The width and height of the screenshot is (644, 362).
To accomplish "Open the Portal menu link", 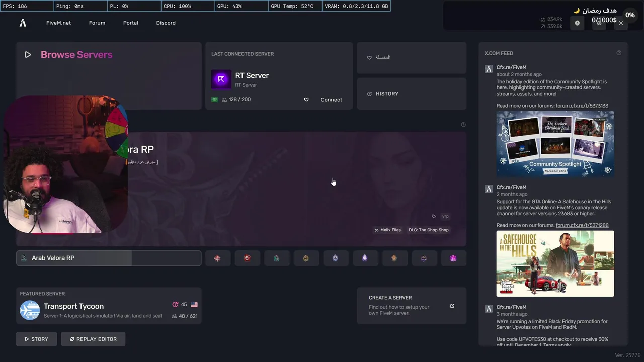I will (x=131, y=23).
